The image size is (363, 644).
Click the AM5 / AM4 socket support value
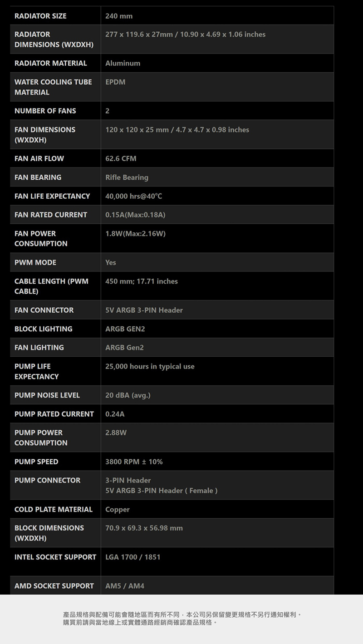125,586
